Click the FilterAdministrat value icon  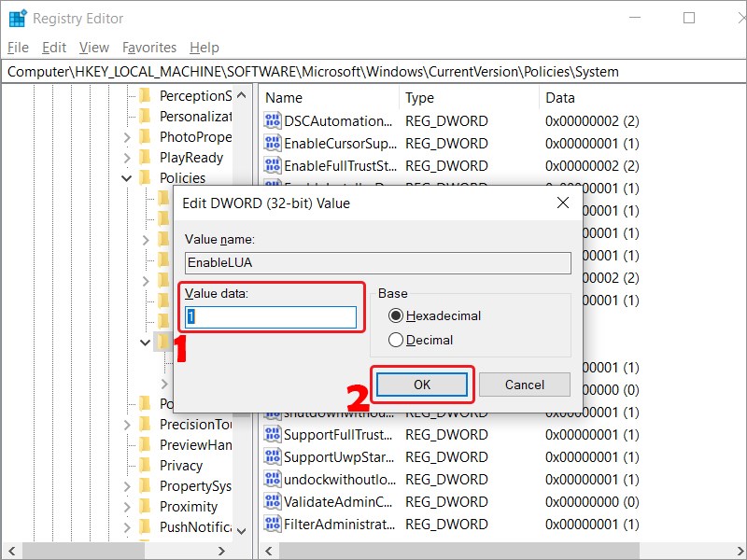[273, 524]
